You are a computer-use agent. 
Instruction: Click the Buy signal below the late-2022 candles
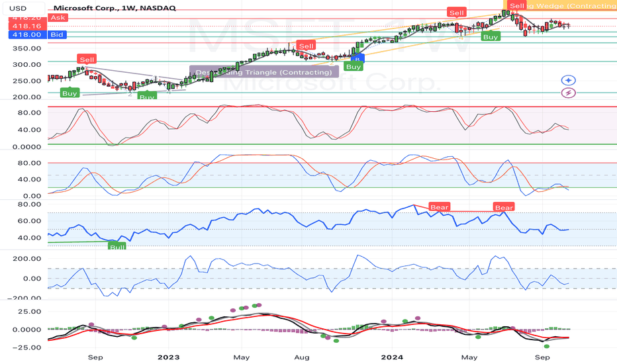click(x=147, y=95)
